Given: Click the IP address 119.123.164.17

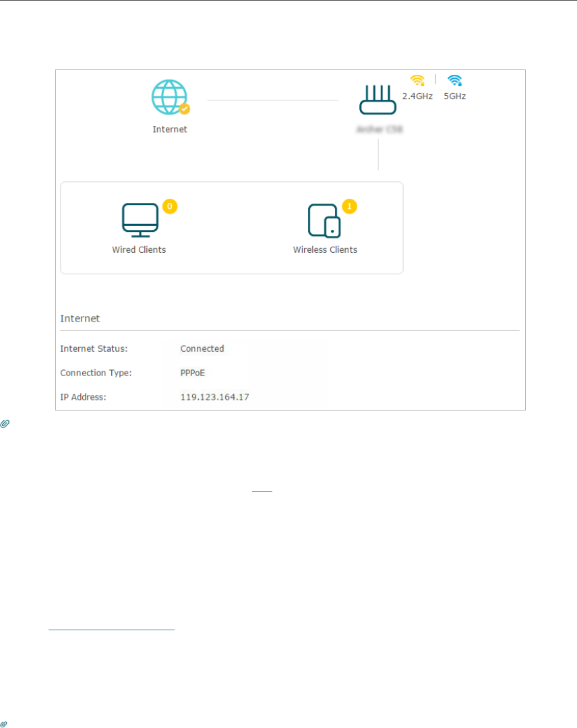Looking at the screenshot, I should click(x=214, y=397).
